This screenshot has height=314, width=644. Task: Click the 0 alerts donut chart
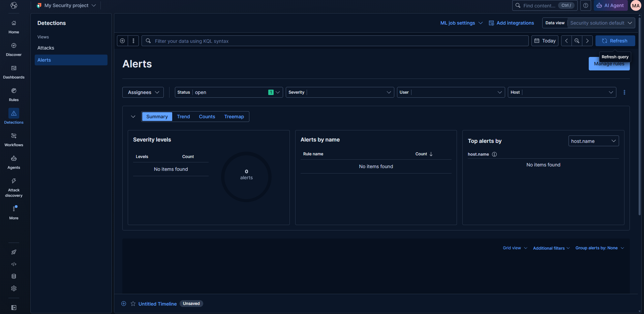point(246,177)
